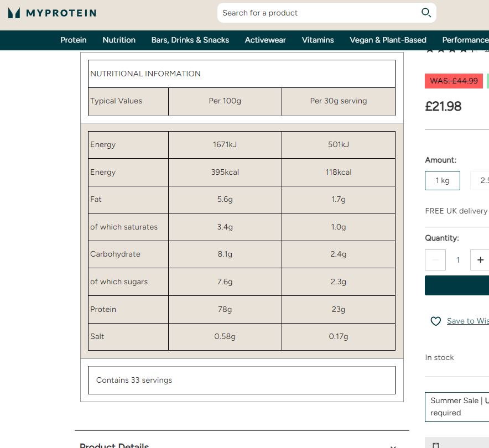This screenshot has height=448, width=489.
Task: Click the 0.58g salt value
Action: coord(225,337)
